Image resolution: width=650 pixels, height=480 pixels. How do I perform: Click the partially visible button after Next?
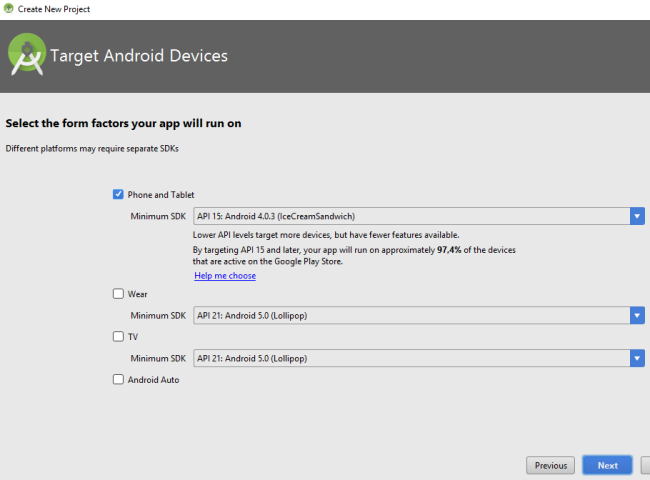point(645,465)
